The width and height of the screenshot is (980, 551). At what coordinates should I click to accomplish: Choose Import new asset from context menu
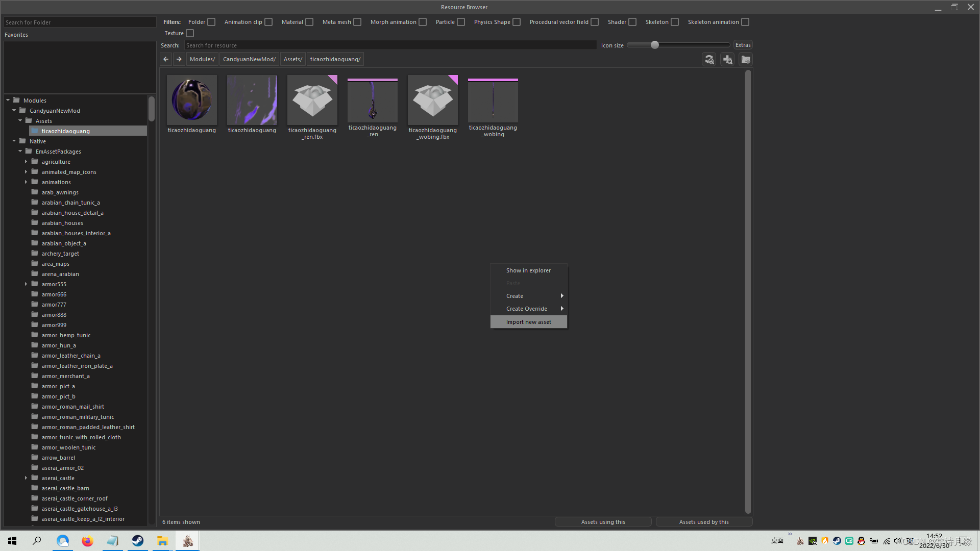tap(528, 322)
